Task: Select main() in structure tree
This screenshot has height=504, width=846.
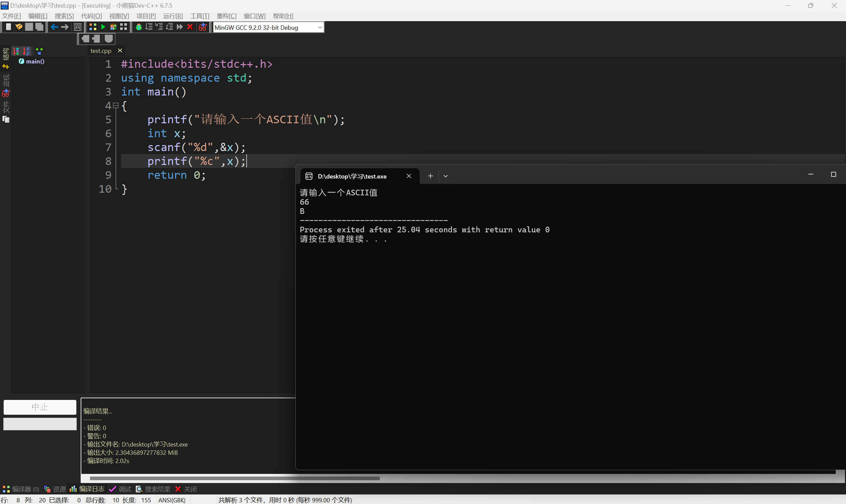Action: (x=35, y=61)
